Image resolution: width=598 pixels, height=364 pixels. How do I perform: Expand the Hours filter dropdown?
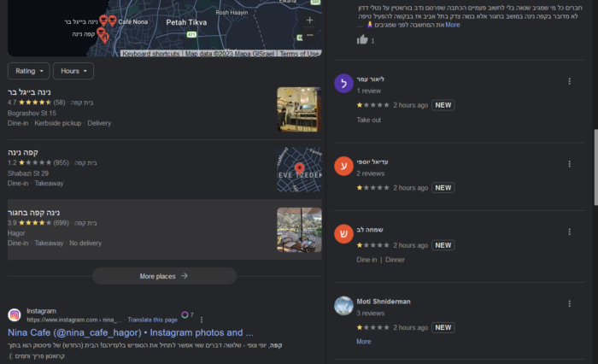(x=73, y=71)
